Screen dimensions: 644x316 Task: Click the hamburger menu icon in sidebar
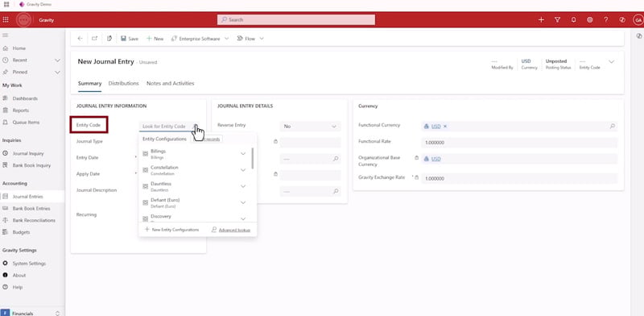point(6,35)
